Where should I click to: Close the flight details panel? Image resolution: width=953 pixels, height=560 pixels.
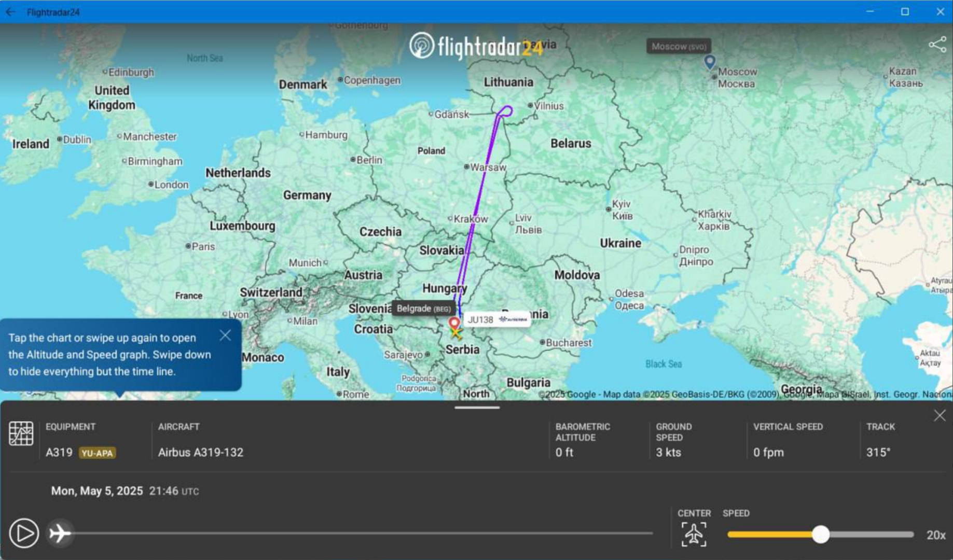coord(940,415)
